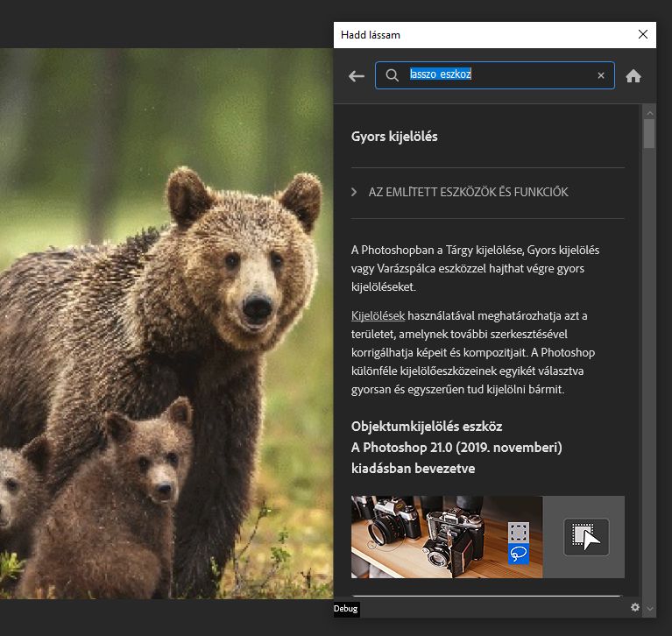672x636 pixels.
Task: Open the Kijelölések link
Action: tap(378, 316)
